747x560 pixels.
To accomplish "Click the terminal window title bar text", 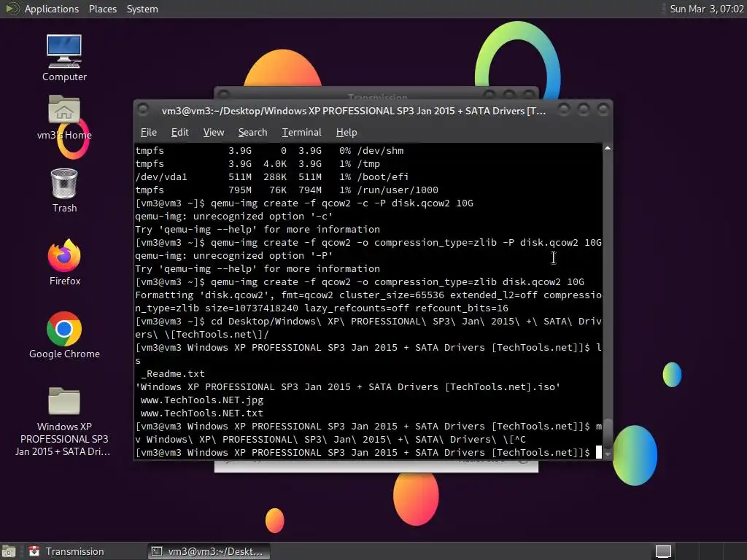I will pos(354,111).
